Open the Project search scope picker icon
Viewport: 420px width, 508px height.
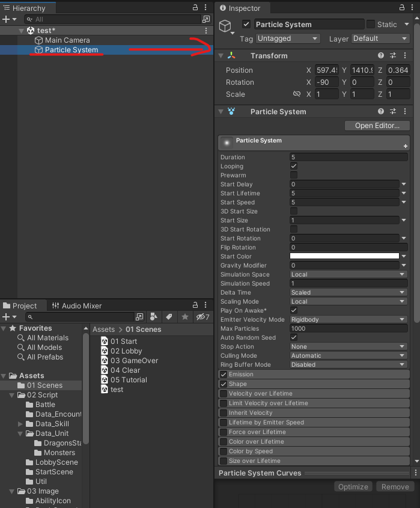tap(139, 317)
